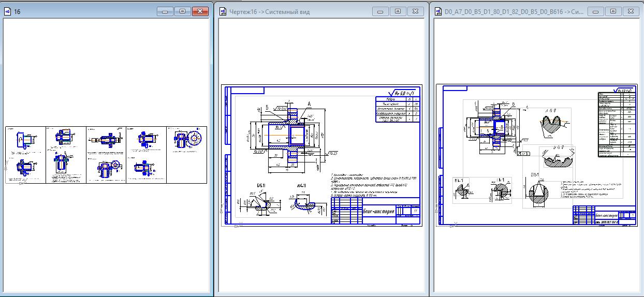Screen dimensions: 644x297
Task: Select the third sheet in window 16
Action: pos(106,155)
